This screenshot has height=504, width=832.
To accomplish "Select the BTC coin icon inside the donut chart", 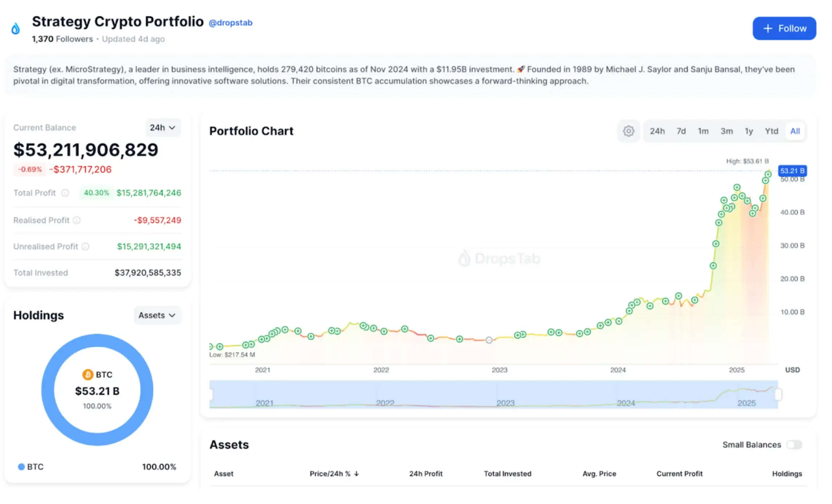I will [x=88, y=374].
